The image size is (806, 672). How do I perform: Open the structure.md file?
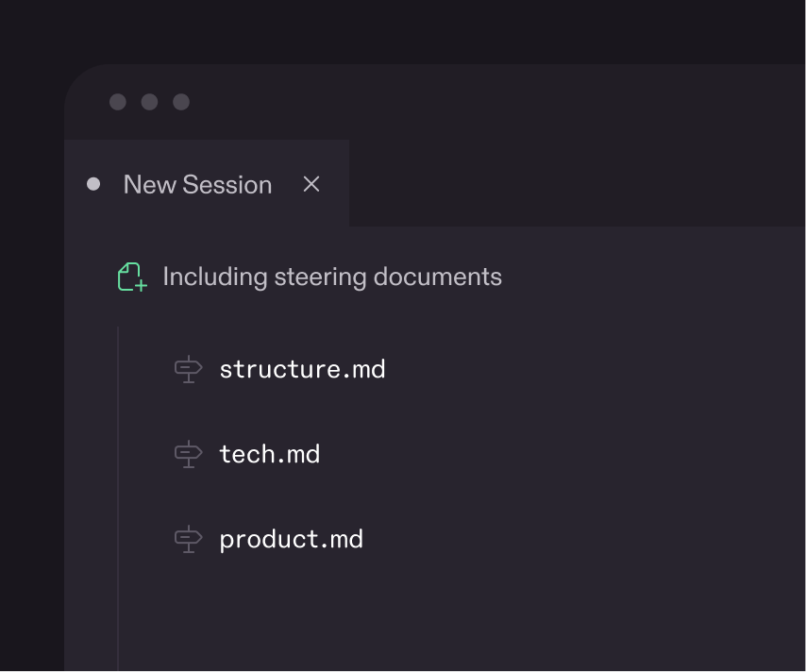point(302,369)
